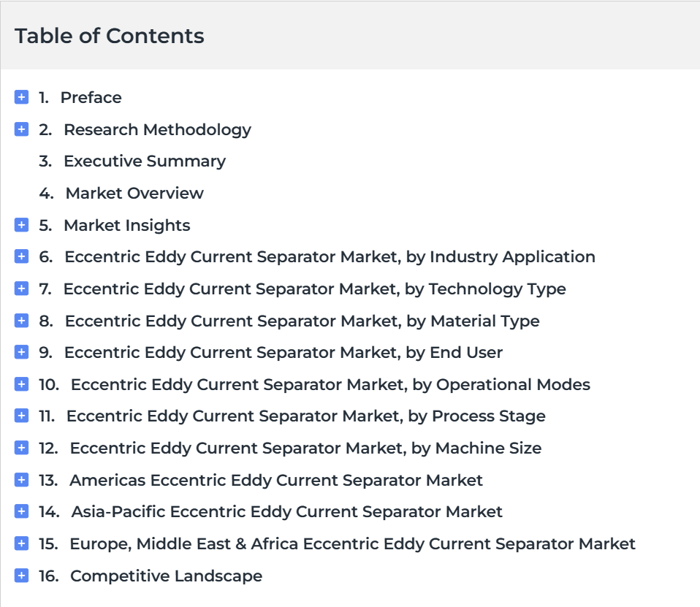The height and width of the screenshot is (607, 700).
Task: Expand Research Methodology with its plus icon
Action: click(x=21, y=129)
